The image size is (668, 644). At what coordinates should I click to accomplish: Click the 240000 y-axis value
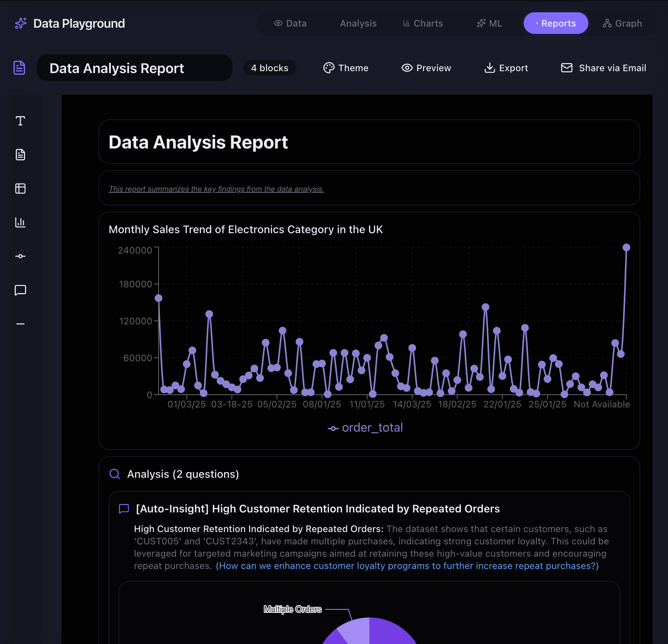click(x=135, y=250)
